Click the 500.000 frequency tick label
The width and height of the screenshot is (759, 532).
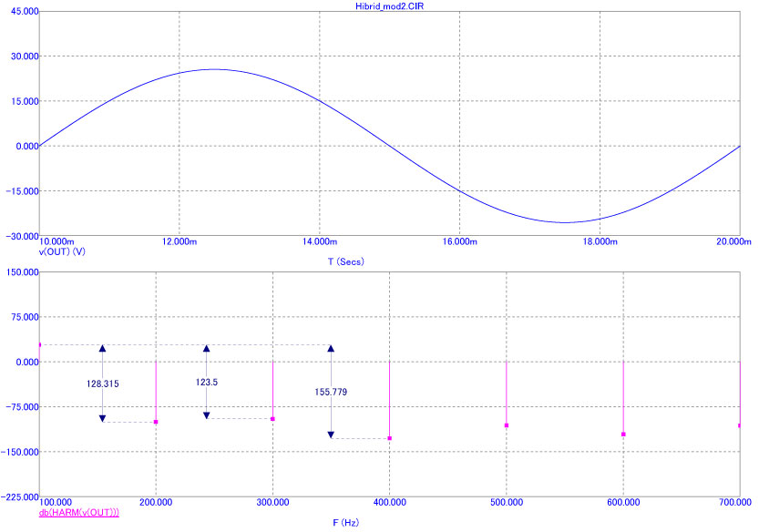[507, 503]
